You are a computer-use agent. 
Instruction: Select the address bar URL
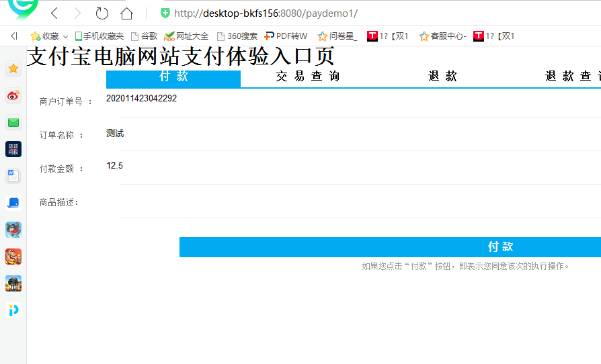click(266, 13)
